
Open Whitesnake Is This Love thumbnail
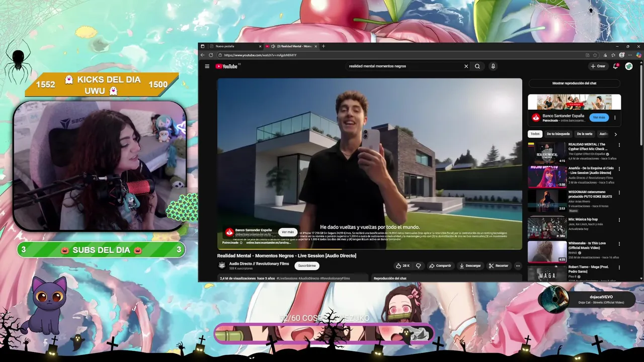pos(547,251)
